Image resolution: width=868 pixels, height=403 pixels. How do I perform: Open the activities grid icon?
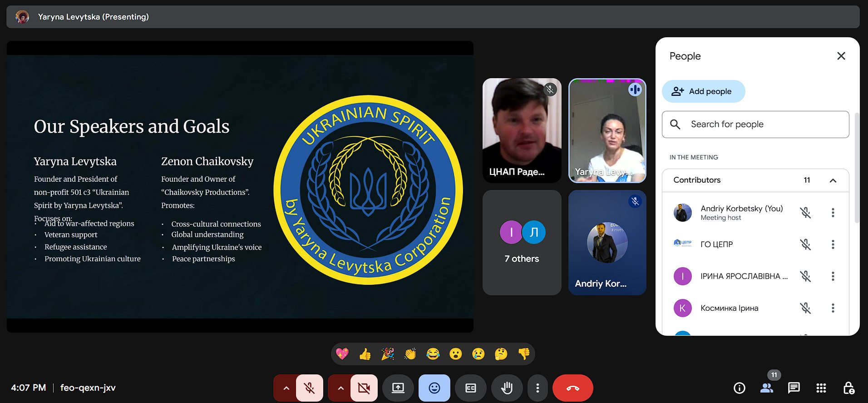[821, 388]
